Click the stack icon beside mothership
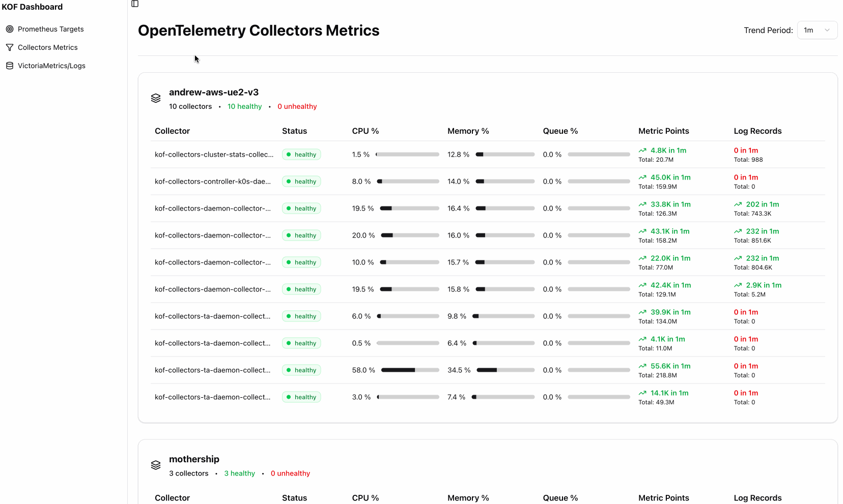Screen dimensions: 843x504 click(x=156, y=465)
